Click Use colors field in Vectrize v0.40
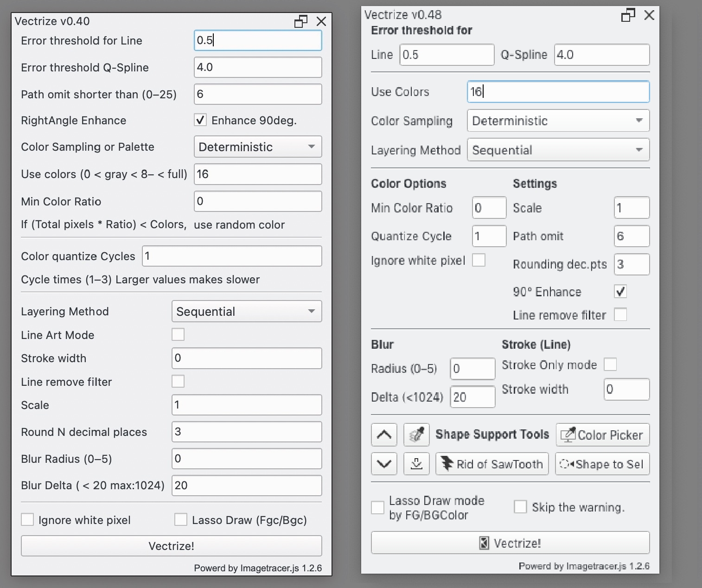Viewport: 702px width, 588px height. coord(258,174)
